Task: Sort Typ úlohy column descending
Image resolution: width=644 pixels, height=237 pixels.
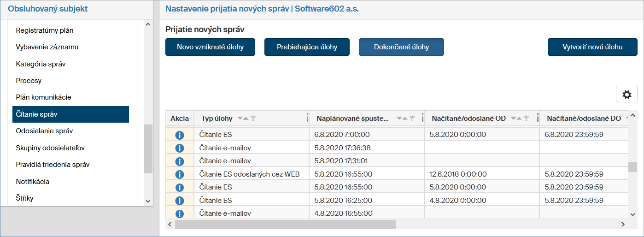Action: 240,118
